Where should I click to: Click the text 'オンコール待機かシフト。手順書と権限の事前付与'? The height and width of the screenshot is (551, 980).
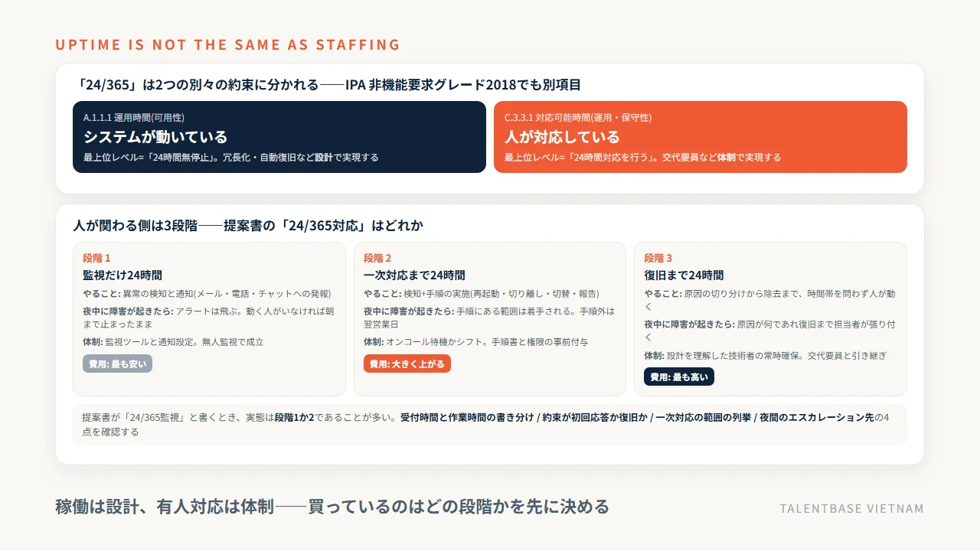pyautogui.click(x=485, y=342)
